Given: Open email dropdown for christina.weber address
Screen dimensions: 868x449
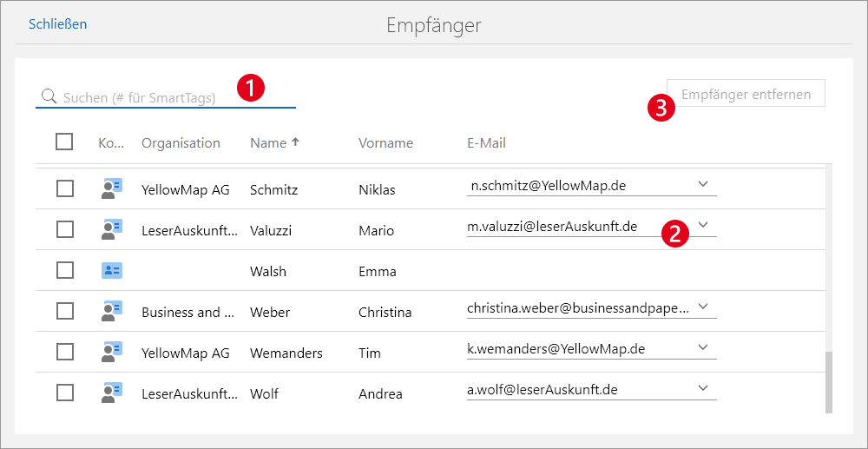Looking at the screenshot, I should click(x=703, y=307).
